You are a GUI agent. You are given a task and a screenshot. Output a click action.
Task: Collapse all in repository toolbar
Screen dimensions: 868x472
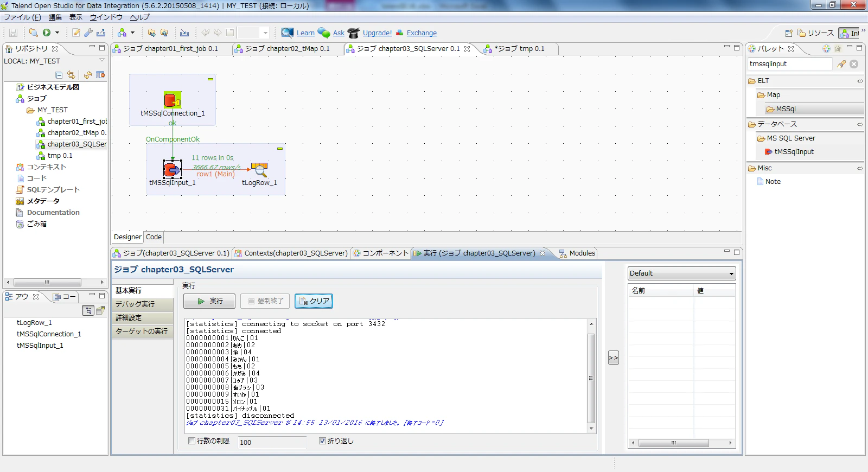(x=59, y=75)
